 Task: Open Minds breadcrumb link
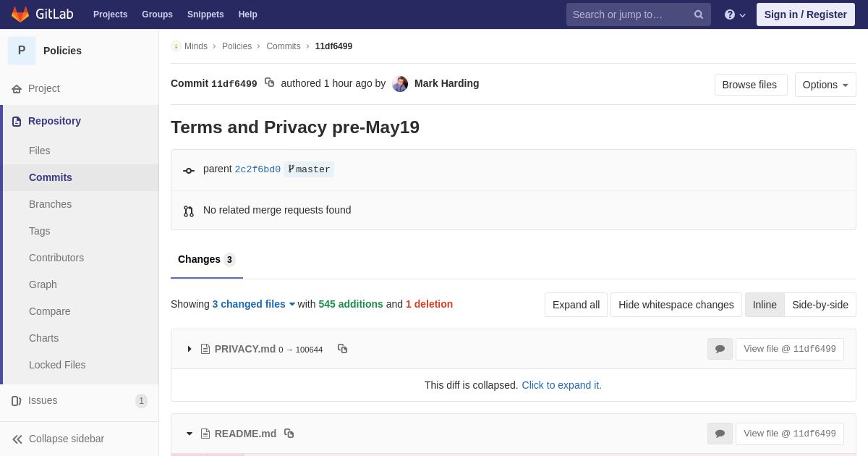[x=196, y=46]
